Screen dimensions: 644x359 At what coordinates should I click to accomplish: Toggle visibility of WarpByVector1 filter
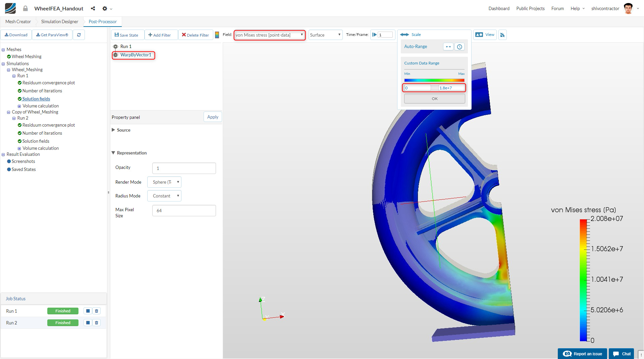click(x=115, y=55)
